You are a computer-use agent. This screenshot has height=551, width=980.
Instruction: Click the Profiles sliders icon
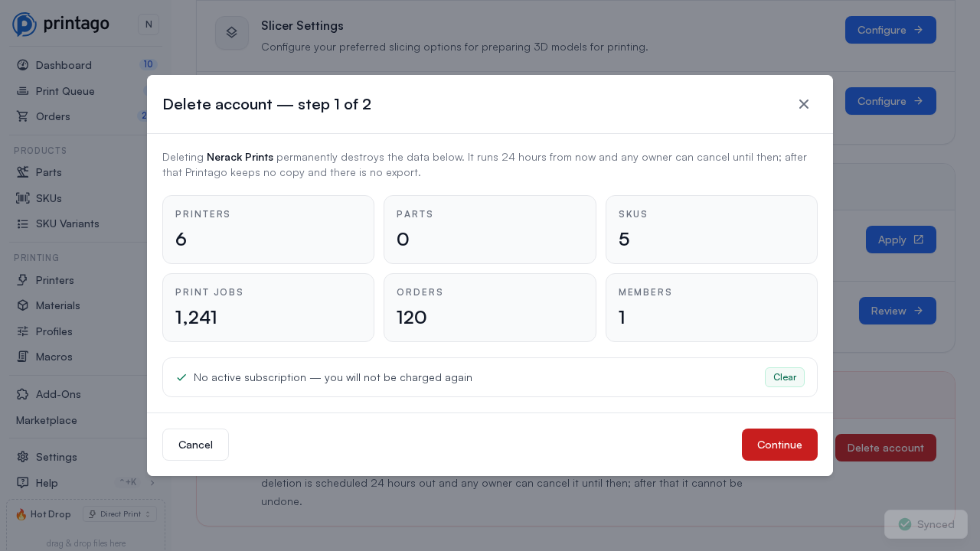click(23, 331)
